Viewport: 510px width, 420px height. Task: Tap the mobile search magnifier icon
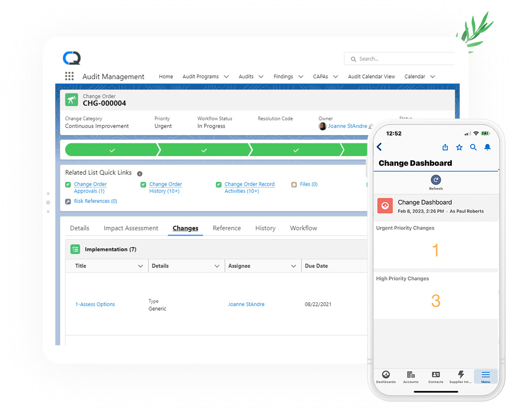[473, 147]
